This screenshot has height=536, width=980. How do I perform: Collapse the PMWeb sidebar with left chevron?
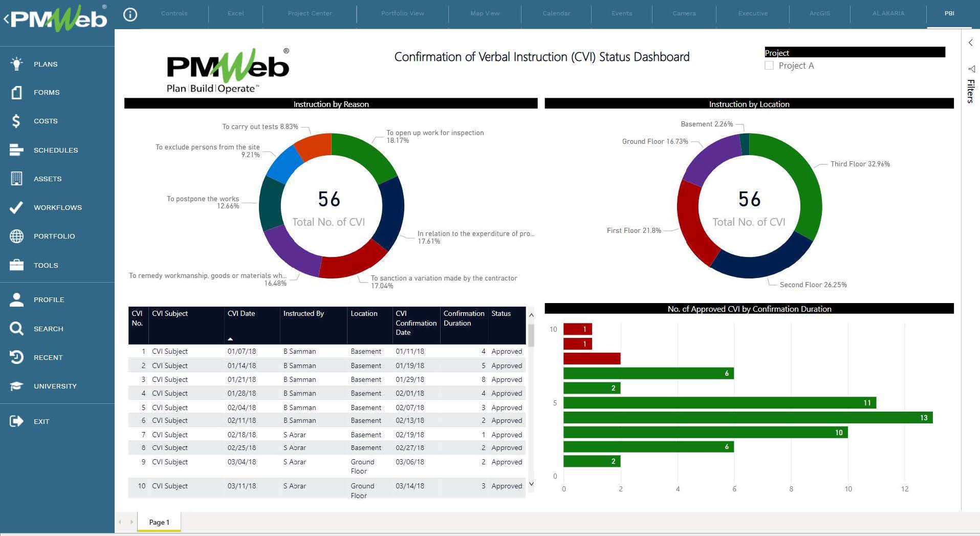coord(6,19)
